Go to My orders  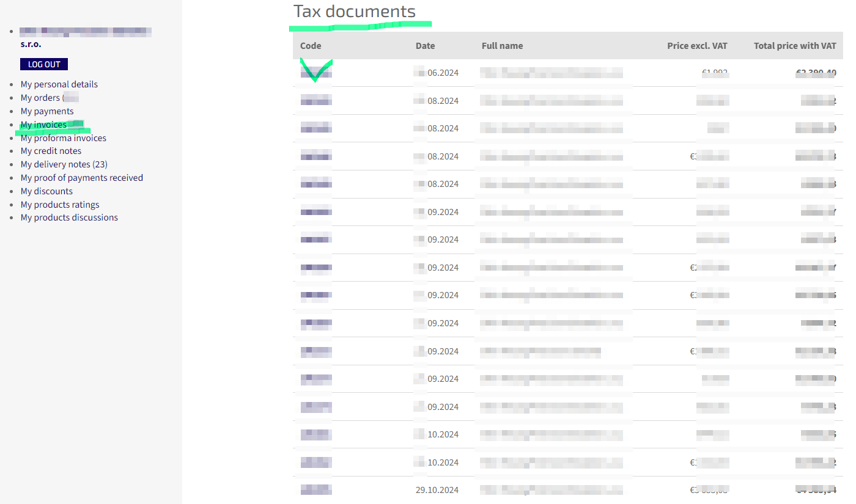click(x=40, y=98)
